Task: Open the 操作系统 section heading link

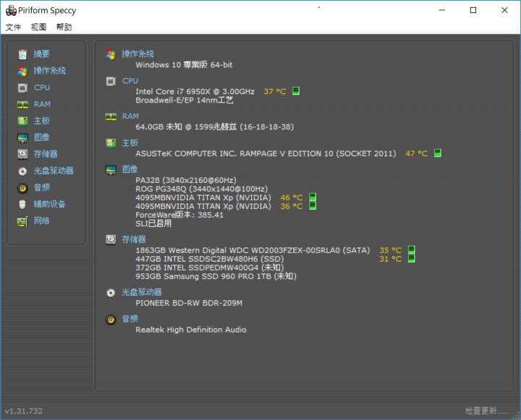Action: point(137,54)
